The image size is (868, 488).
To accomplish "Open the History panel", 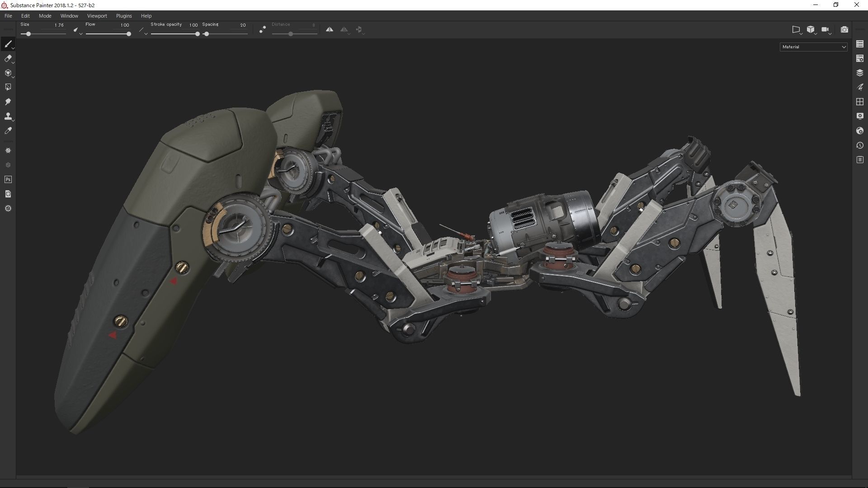I will [x=860, y=145].
